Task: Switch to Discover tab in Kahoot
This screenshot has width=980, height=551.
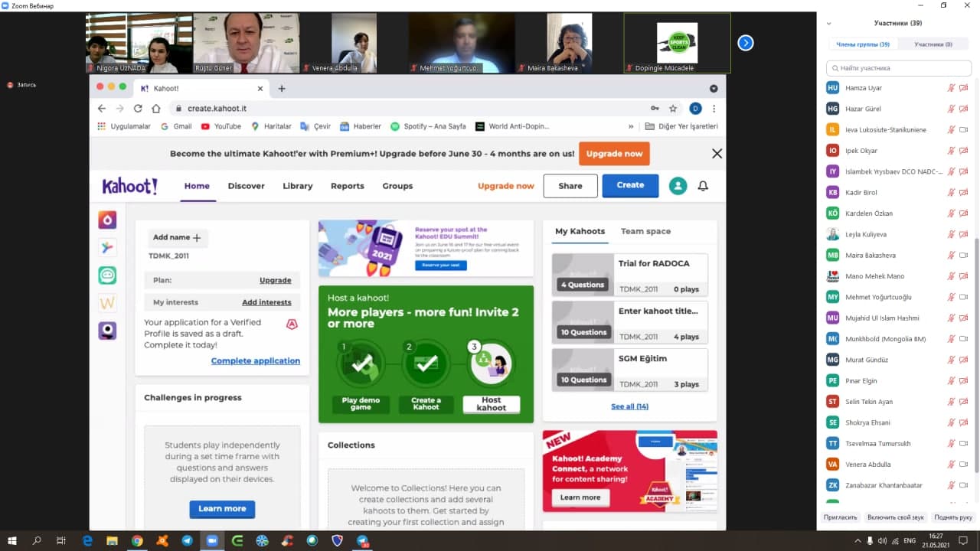Action: pos(246,186)
